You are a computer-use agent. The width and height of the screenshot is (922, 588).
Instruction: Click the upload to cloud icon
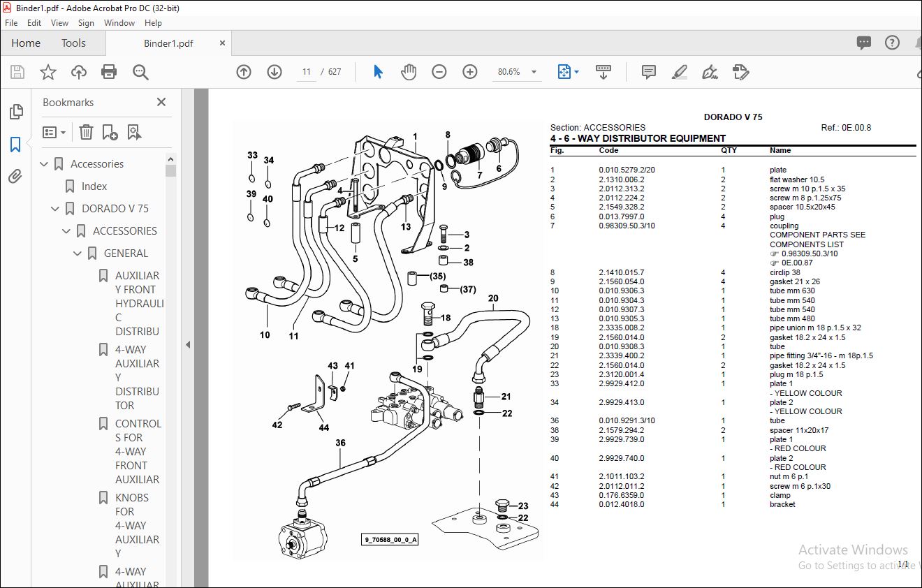79,72
